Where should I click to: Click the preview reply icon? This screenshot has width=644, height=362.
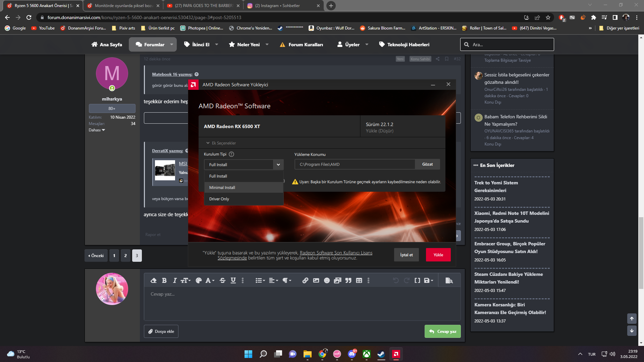(449, 281)
